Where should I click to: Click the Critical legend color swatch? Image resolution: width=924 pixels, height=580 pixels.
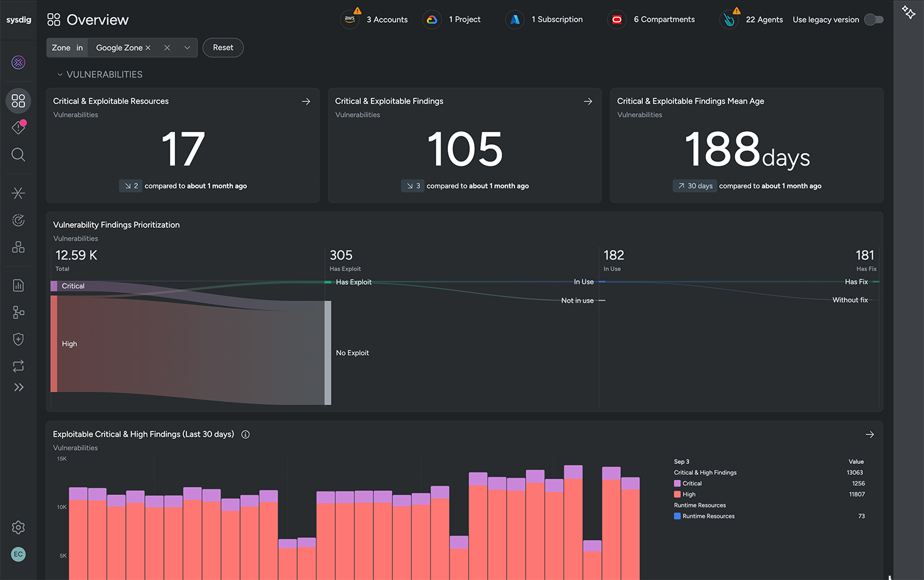click(x=677, y=483)
